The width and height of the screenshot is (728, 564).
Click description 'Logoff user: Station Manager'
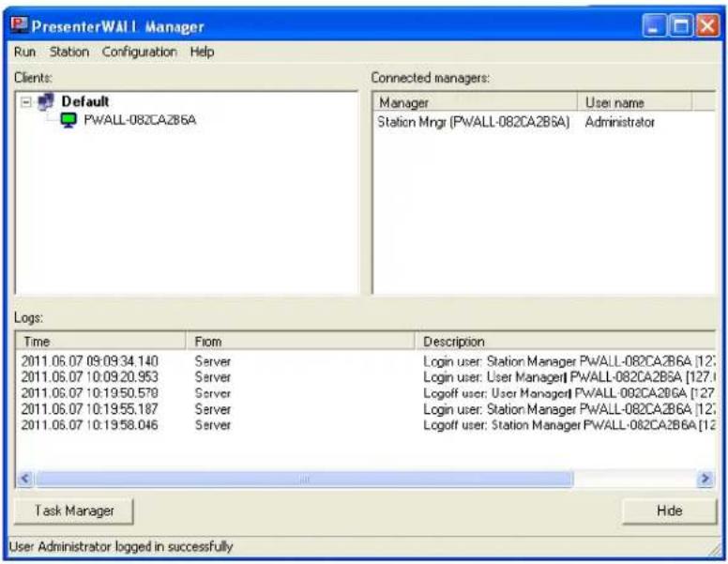click(569, 424)
